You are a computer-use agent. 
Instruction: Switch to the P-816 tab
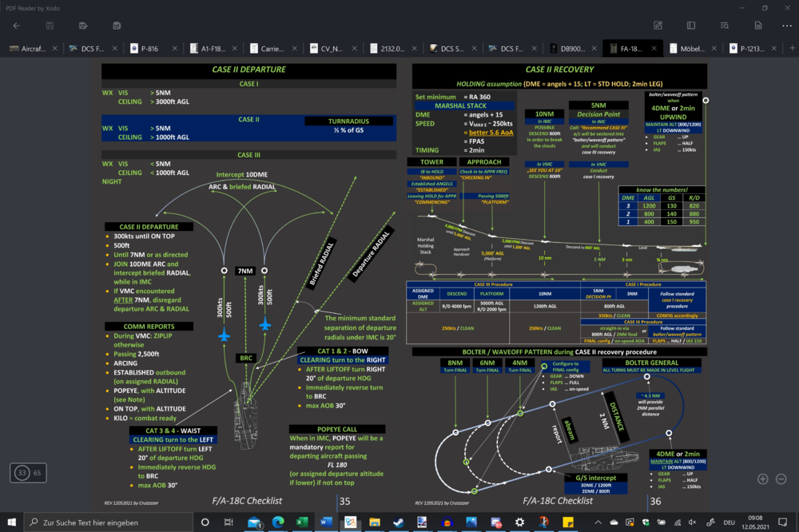click(149, 48)
